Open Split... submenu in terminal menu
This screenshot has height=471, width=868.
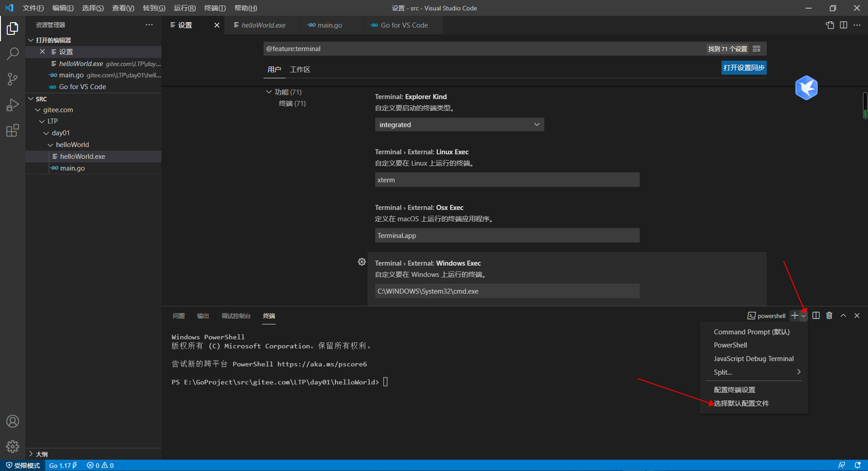coord(754,372)
